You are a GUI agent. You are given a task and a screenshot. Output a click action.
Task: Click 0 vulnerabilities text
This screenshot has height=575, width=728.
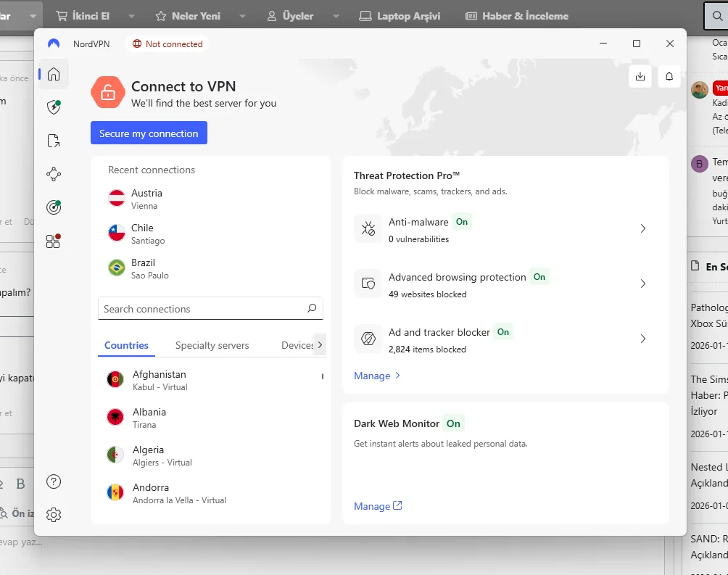(419, 239)
